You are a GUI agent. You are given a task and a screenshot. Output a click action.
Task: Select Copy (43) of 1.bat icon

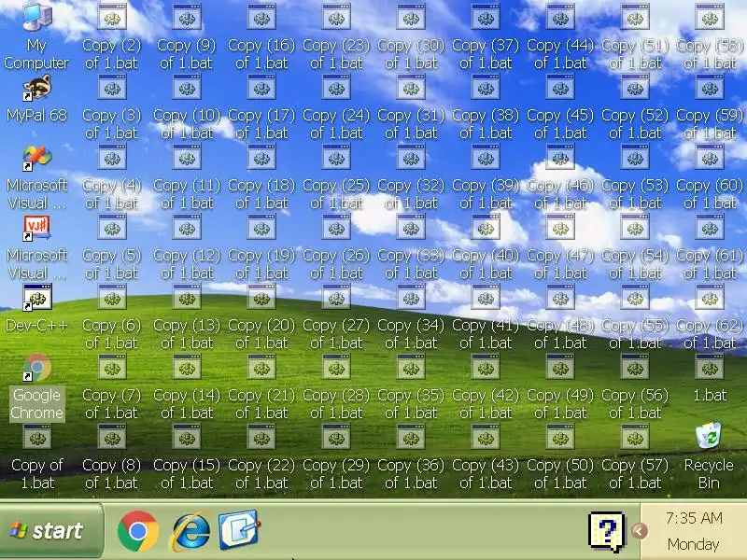[x=486, y=438]
